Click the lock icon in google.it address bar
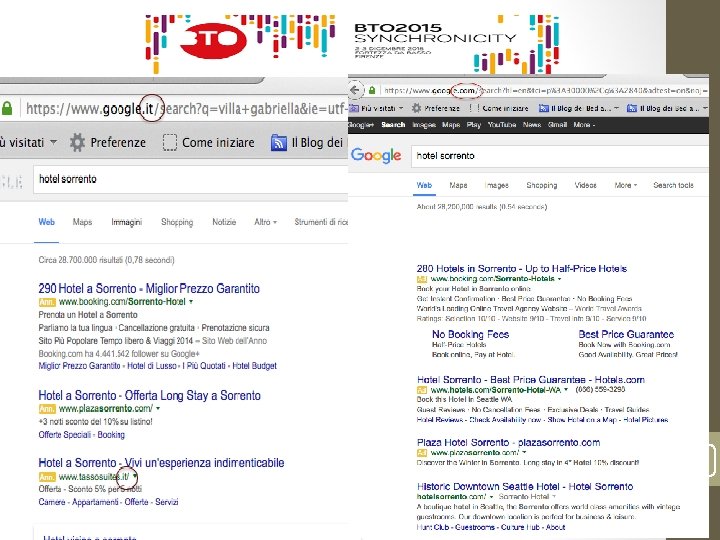 click(7, 108)
